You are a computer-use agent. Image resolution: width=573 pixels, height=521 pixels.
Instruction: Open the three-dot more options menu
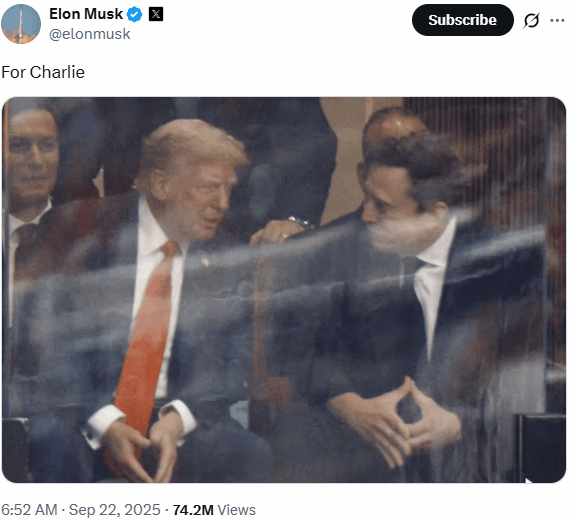pyautogui.click(x=557, y=20)
